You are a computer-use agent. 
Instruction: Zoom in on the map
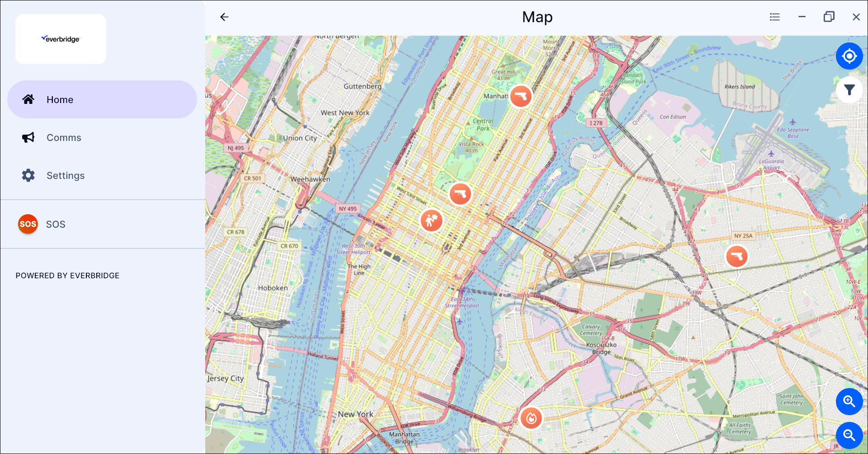(x=849, y=401)
